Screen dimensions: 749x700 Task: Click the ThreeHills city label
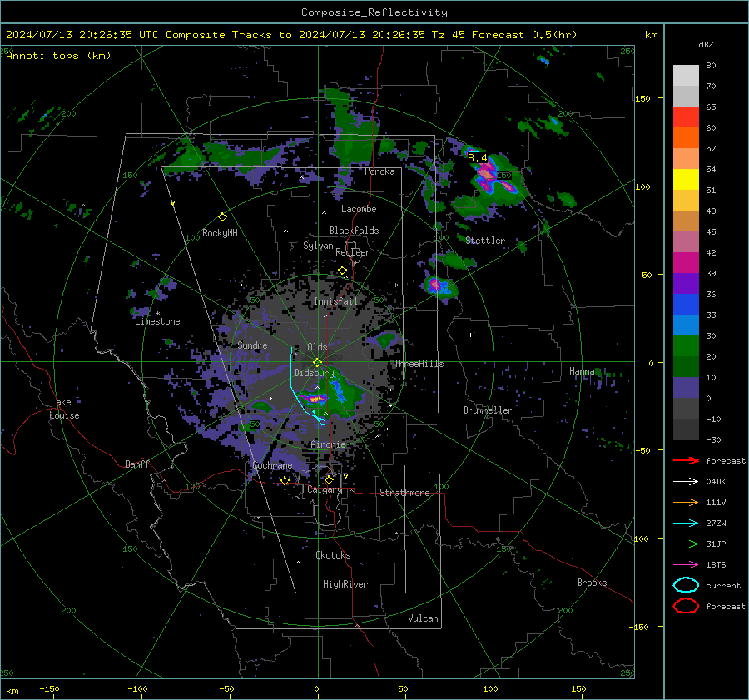click(x=419, y=364)
